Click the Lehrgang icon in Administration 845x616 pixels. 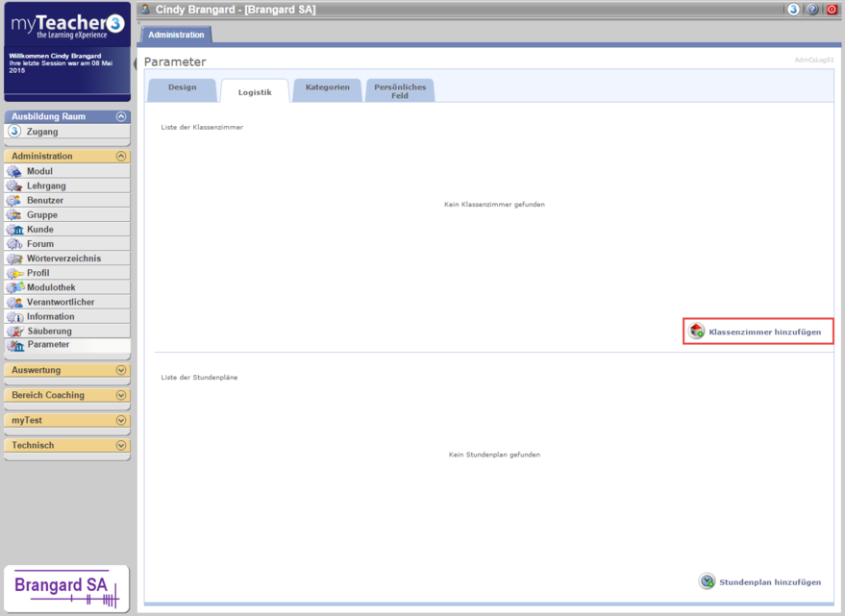(x=14, y=185)
